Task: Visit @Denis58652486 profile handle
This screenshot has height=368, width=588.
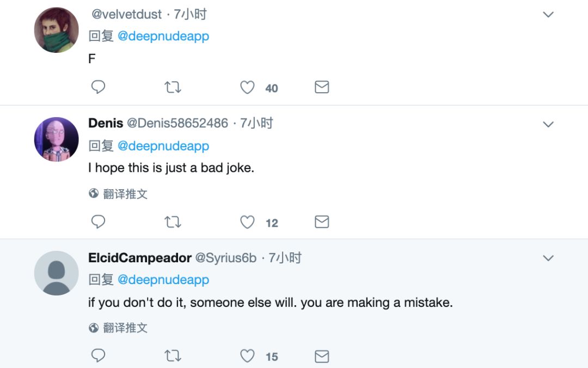Action: point(177,123)
